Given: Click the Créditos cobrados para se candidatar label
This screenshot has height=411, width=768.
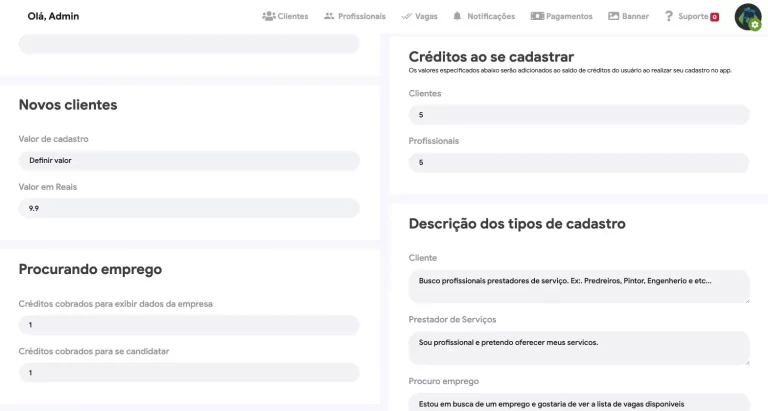Looking at the screenshot, I should (x=94, y=351).
